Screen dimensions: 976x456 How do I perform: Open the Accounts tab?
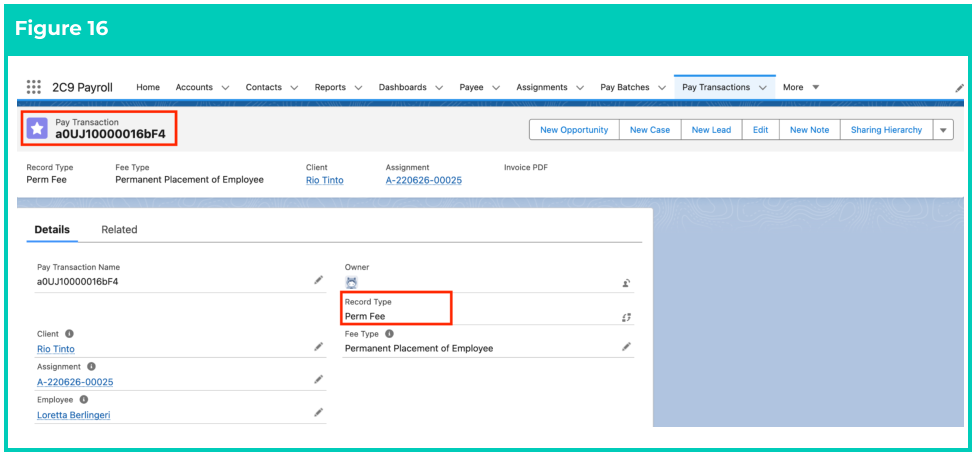[x=194, y=87]
